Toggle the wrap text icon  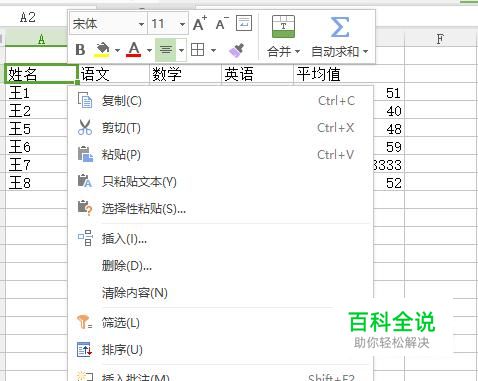[244, 23]
